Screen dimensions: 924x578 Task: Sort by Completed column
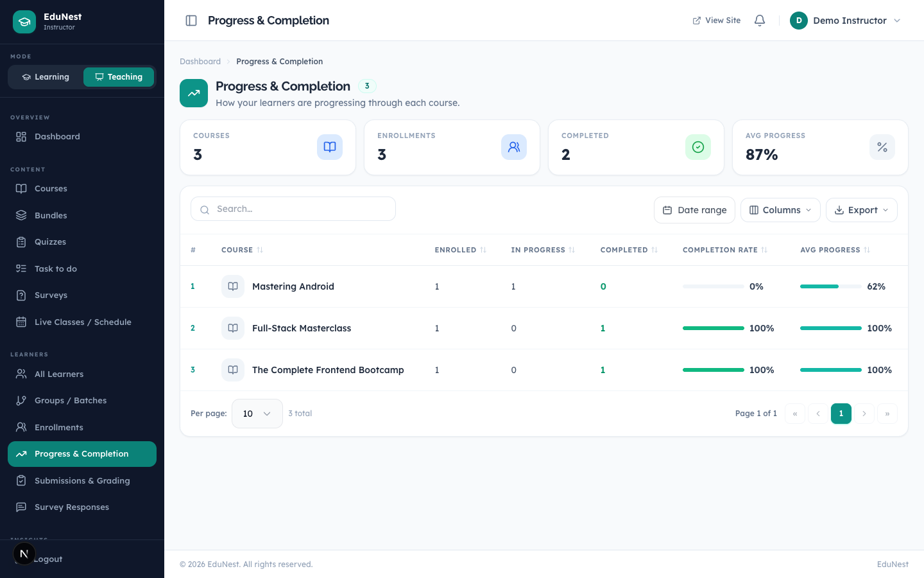[629, 250]
